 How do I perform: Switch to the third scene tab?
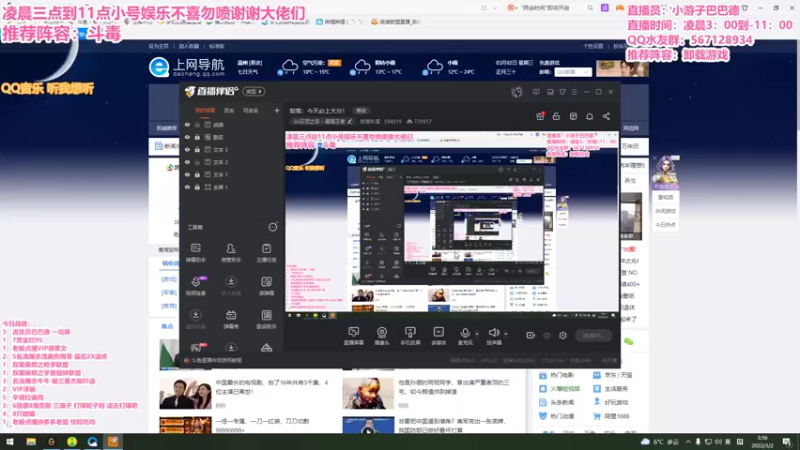[250, 111]
